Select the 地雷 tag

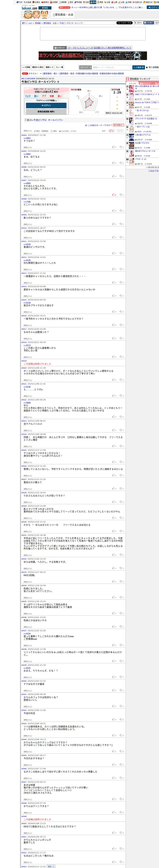click(52, 96)
